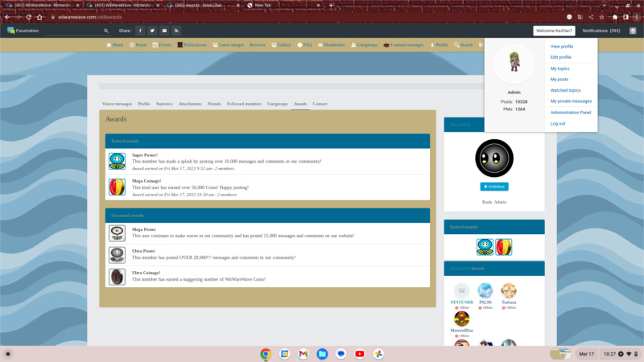The height and width of the screenshot is (362, 644).
Task: Open the browser home page button
Action: pos(39,17)
